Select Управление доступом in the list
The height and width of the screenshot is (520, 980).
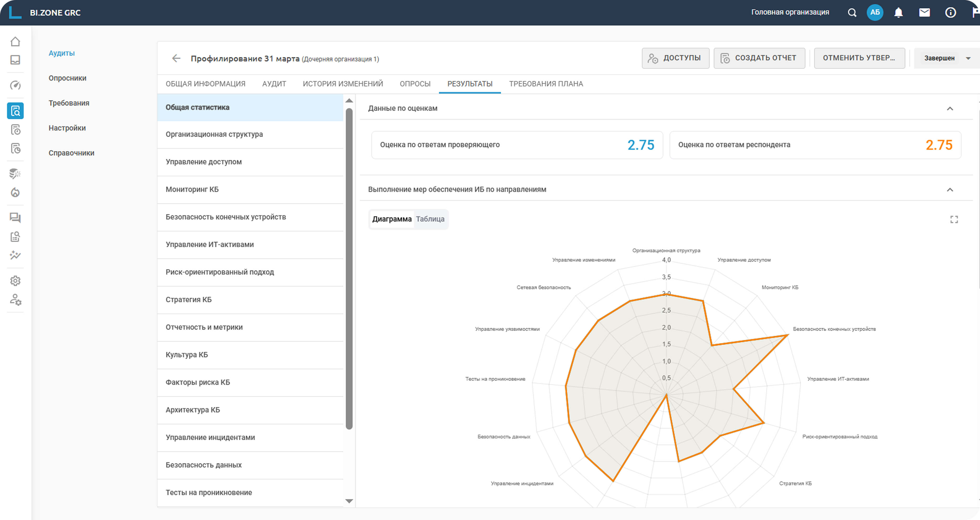click(250, 162)
